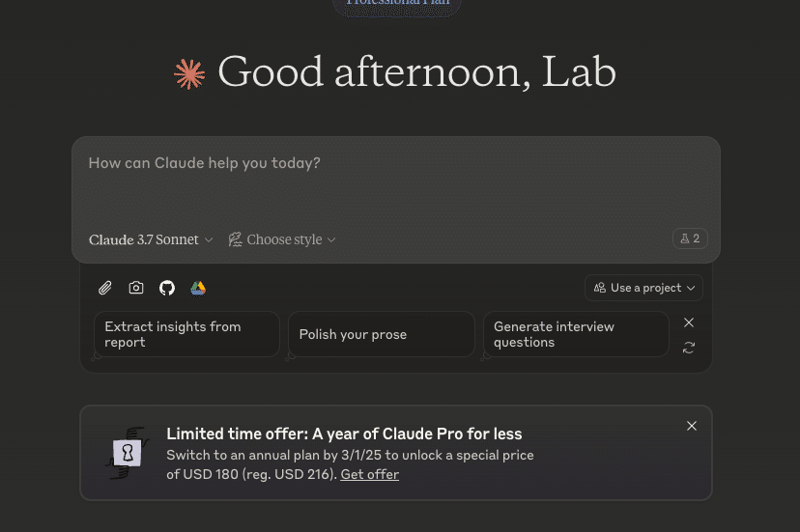Image resolution: width=800 pixels, height=532 pixels.
Task: Click the flask experiments badge showing 2
Action: [690, 238]
